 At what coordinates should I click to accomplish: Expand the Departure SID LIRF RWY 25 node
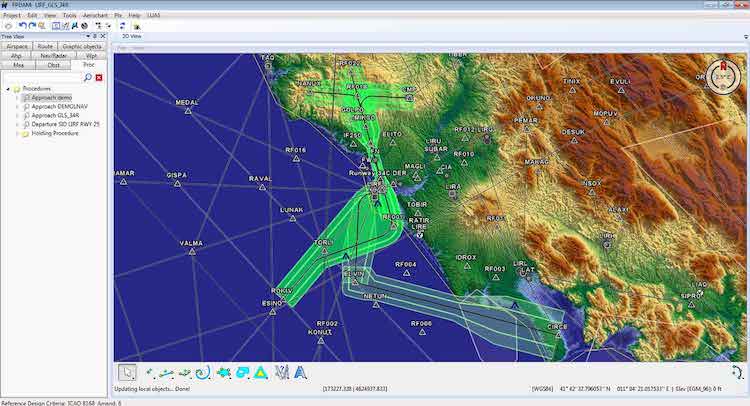pos(17,124)
